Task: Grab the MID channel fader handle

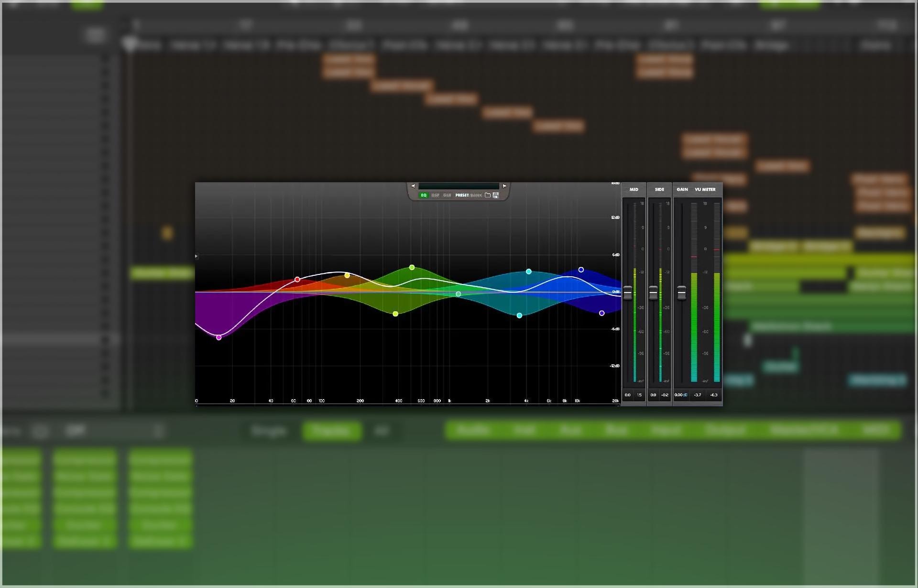Action: coord(628,293)
